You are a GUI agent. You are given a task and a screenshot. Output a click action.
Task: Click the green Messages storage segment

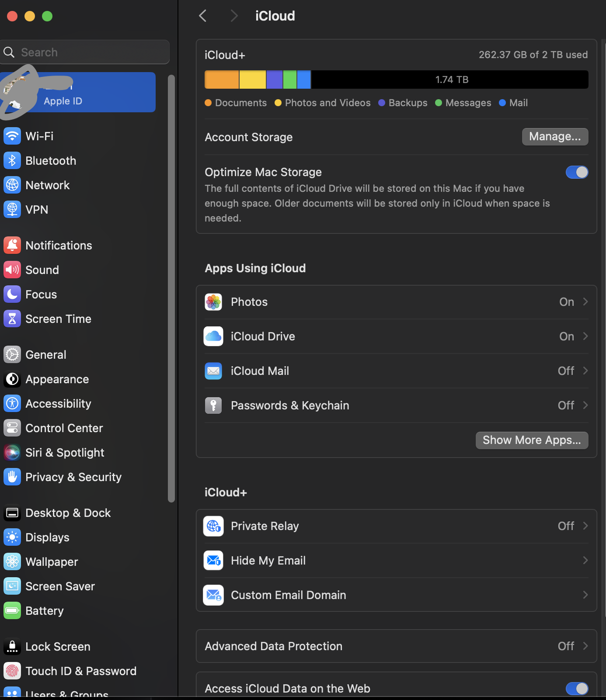coord(290,80)
